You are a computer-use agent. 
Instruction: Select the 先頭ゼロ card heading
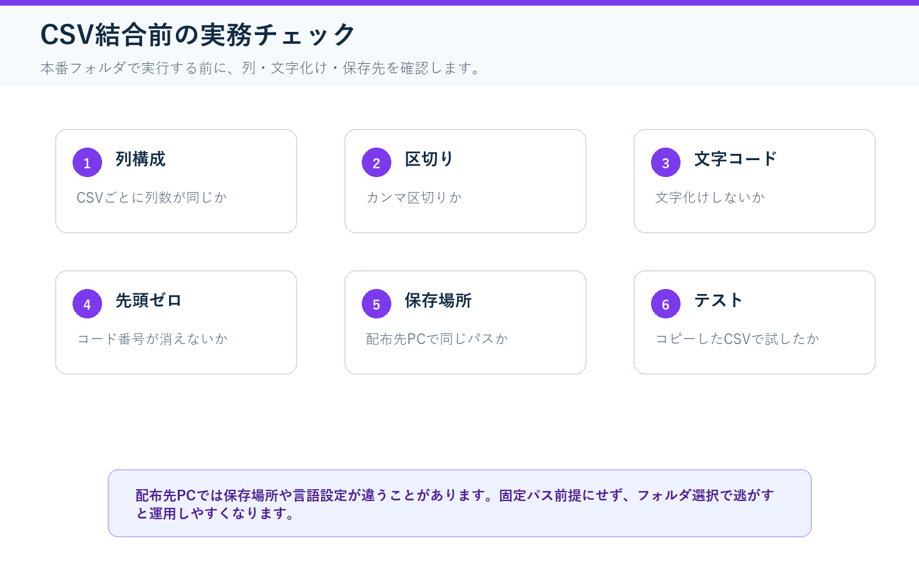tap(148, 300)
